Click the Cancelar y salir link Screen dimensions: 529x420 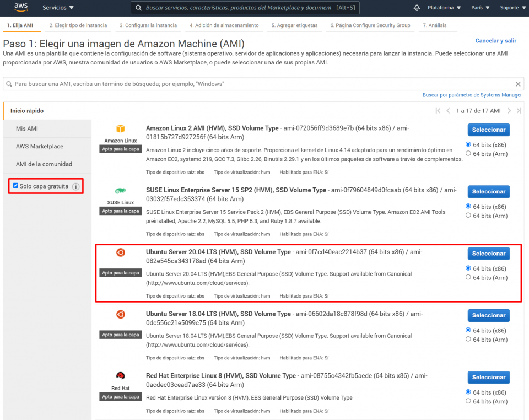pos(495,40)
